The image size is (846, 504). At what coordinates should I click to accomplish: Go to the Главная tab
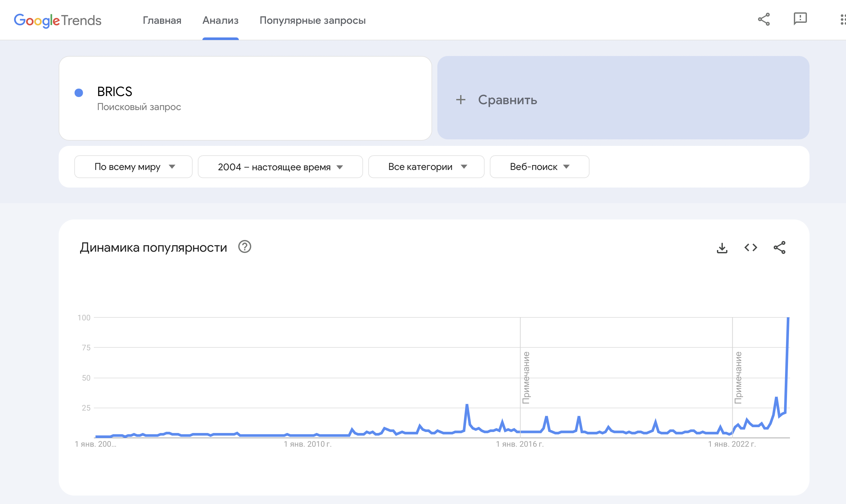tap(162, 21)
